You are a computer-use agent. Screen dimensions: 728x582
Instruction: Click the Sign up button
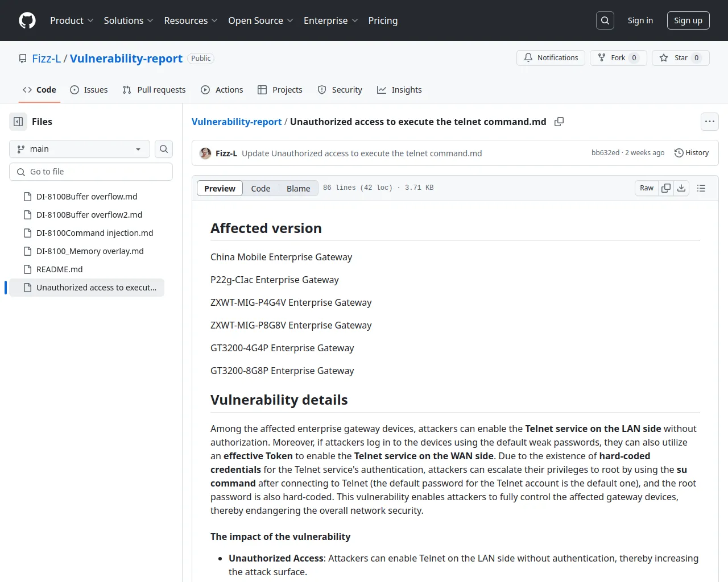[x=688, y=20]
